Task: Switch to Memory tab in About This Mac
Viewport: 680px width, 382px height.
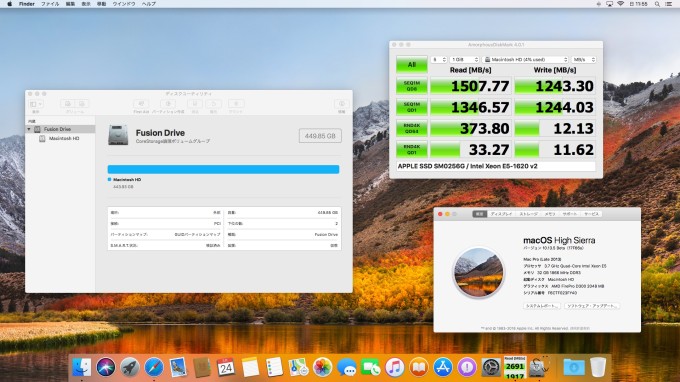Action: click(x=550, y=214)
